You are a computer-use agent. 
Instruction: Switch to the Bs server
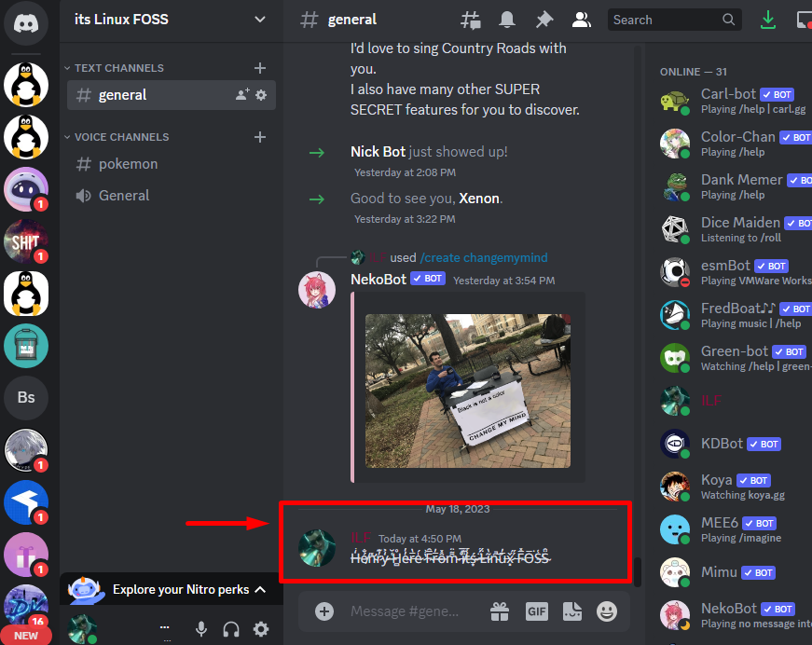pyautogui.click(x=26, y=398)
